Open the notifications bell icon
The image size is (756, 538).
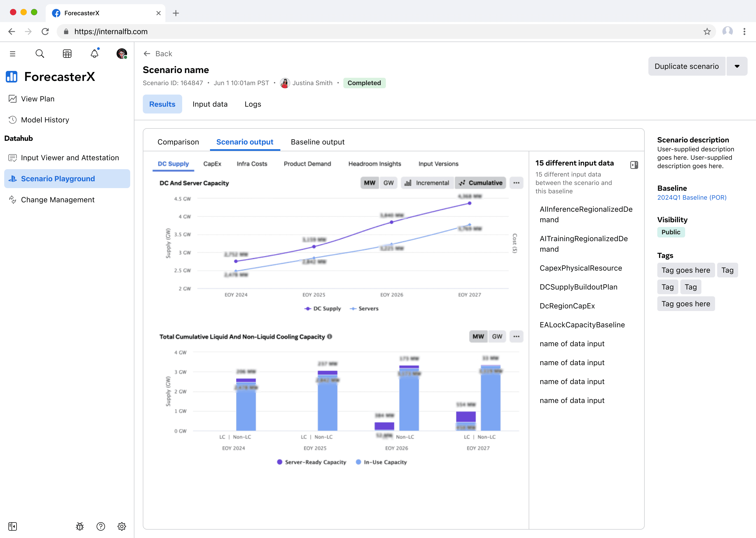94,53
